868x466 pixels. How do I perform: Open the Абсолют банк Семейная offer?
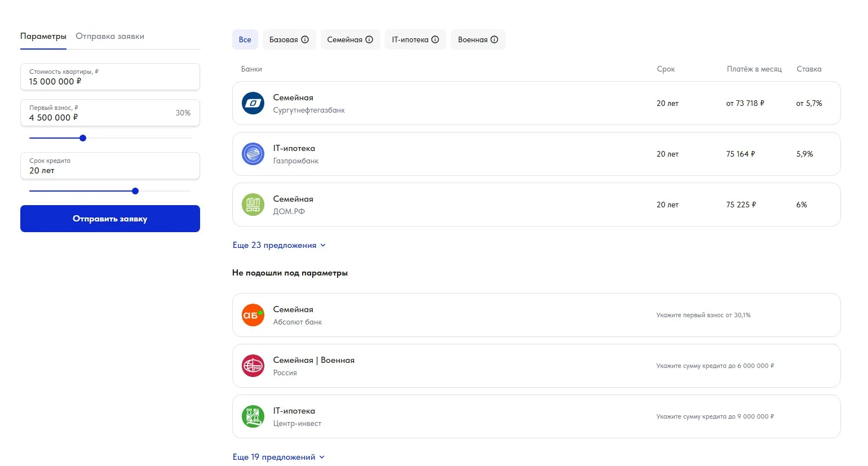pyautogui.click(x=536, y=315)
